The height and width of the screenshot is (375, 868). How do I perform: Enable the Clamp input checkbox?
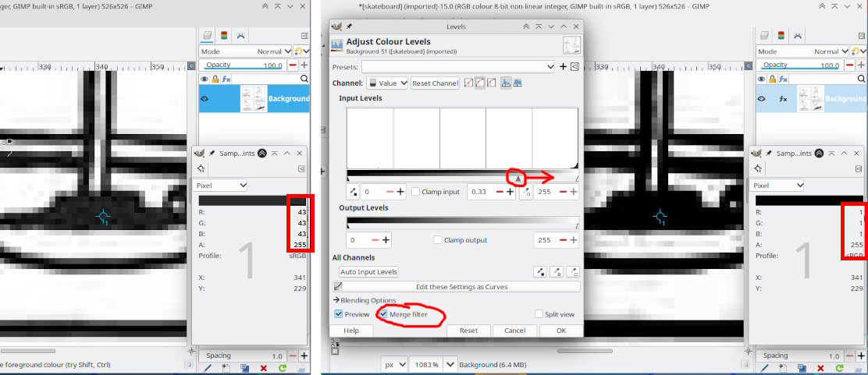[416, 192]
